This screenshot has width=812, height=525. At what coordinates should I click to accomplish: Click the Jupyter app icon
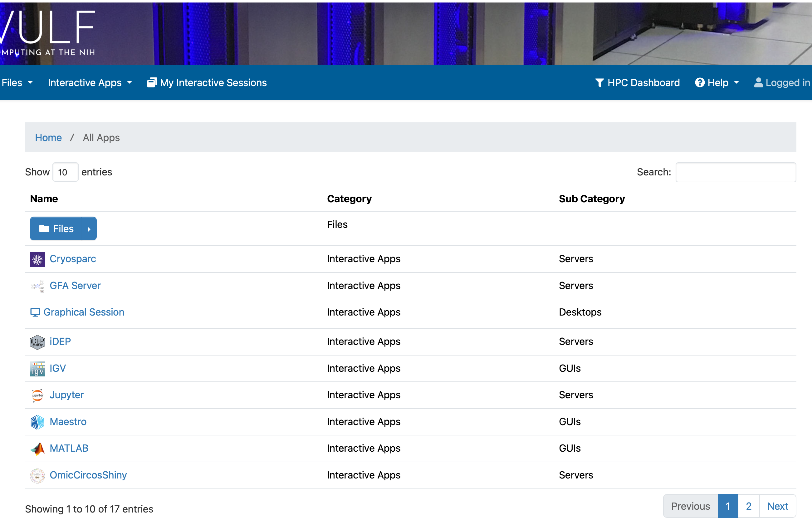37,395
